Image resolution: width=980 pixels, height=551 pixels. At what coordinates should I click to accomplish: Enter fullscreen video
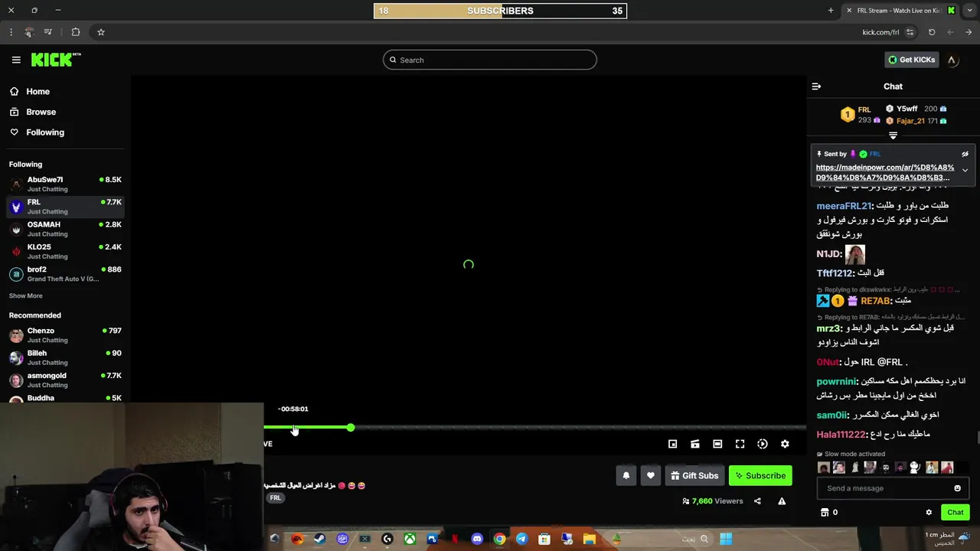[x=740, y=444]
